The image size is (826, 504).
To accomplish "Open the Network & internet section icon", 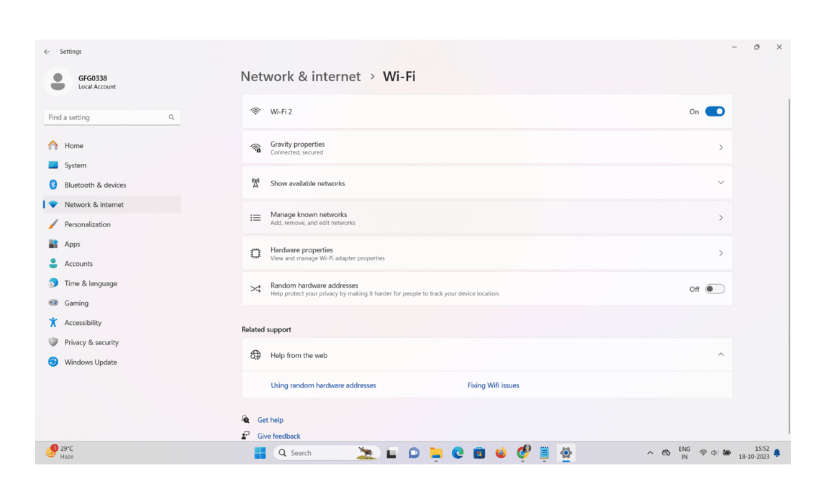I will pos(53,204).
